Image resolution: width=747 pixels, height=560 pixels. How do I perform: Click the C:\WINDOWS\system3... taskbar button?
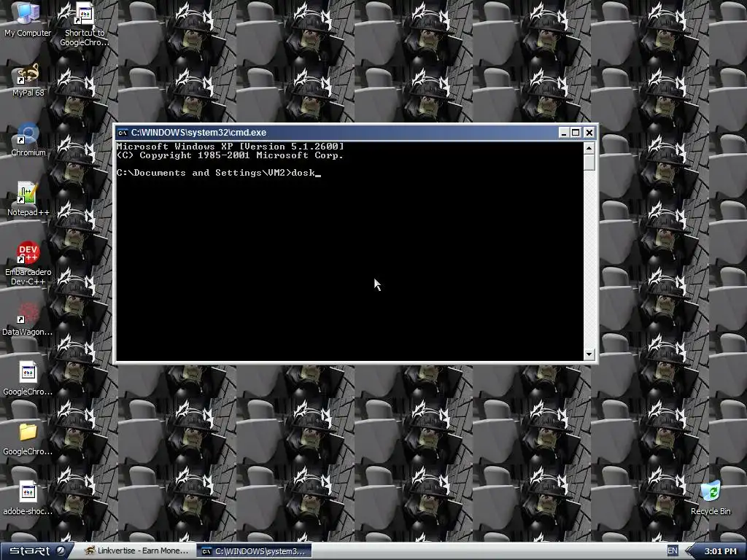pyautogui.click(x=255, y=551)
